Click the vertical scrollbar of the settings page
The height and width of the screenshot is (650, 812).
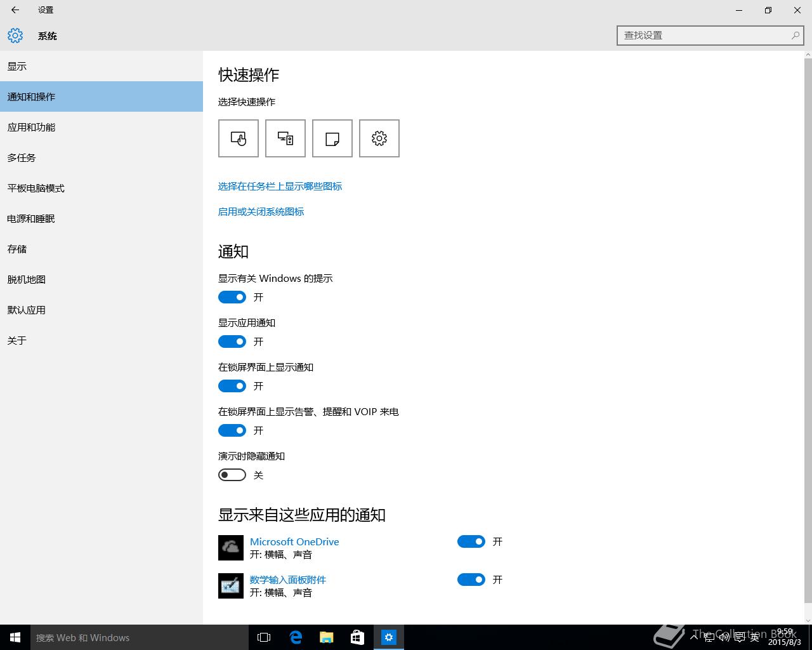tap(808, 330)
